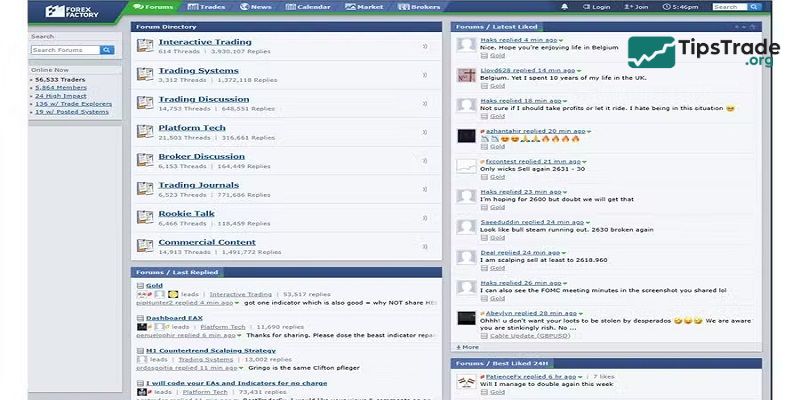Switch to the Brokers tab

(x=421, y=7)
